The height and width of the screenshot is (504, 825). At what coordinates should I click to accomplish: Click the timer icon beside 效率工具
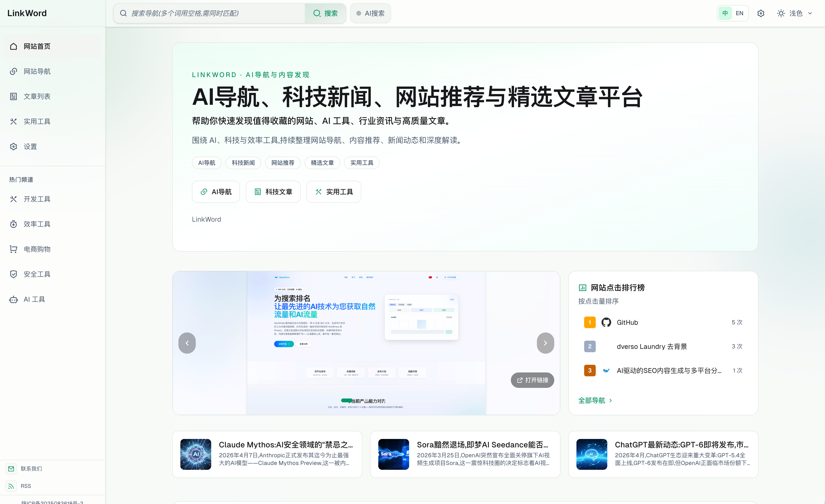point(14,224)
